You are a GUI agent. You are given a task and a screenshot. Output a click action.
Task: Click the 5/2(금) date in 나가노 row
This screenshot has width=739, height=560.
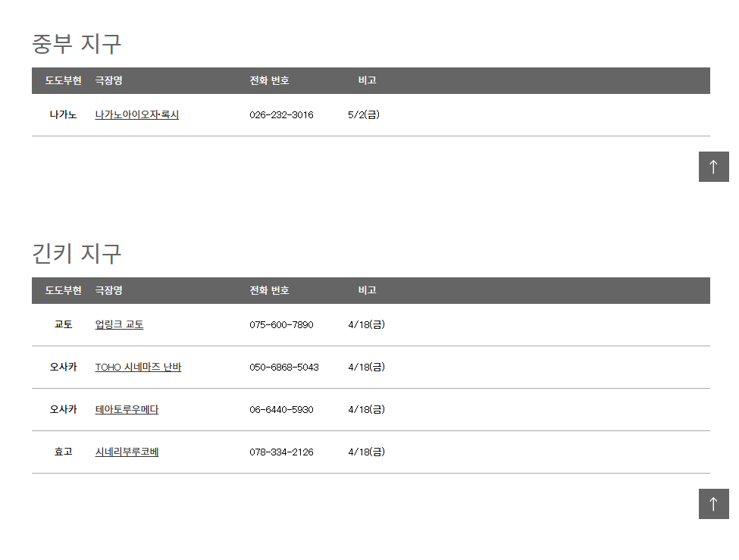[364, 115]
